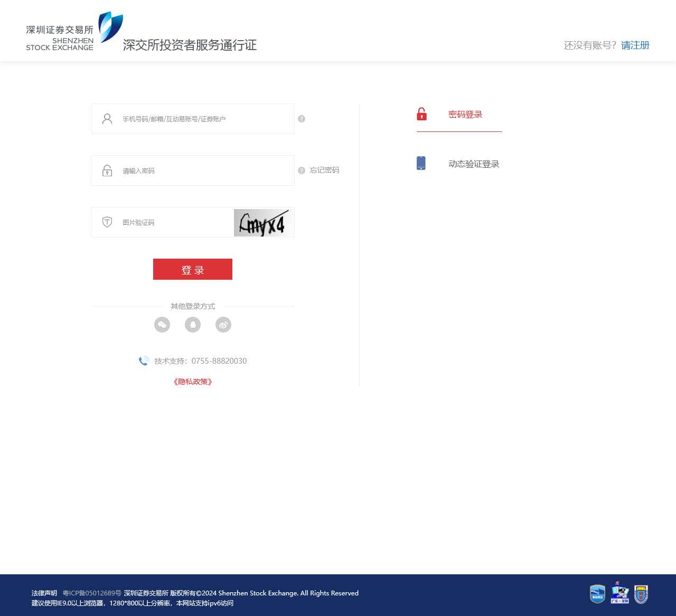676x616 pixels.
Task: Log in with QQ
Action: point(193,324)
